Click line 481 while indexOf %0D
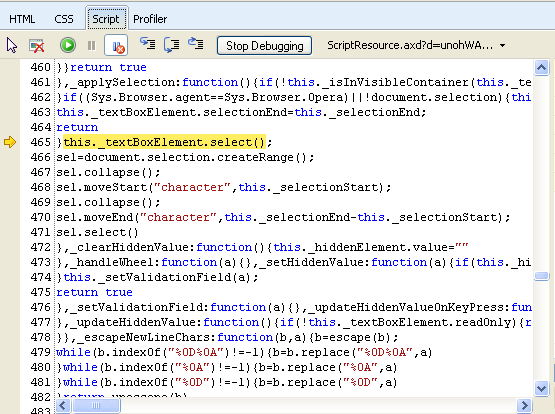This screenshot has height=414, width=555. (227, 383)
